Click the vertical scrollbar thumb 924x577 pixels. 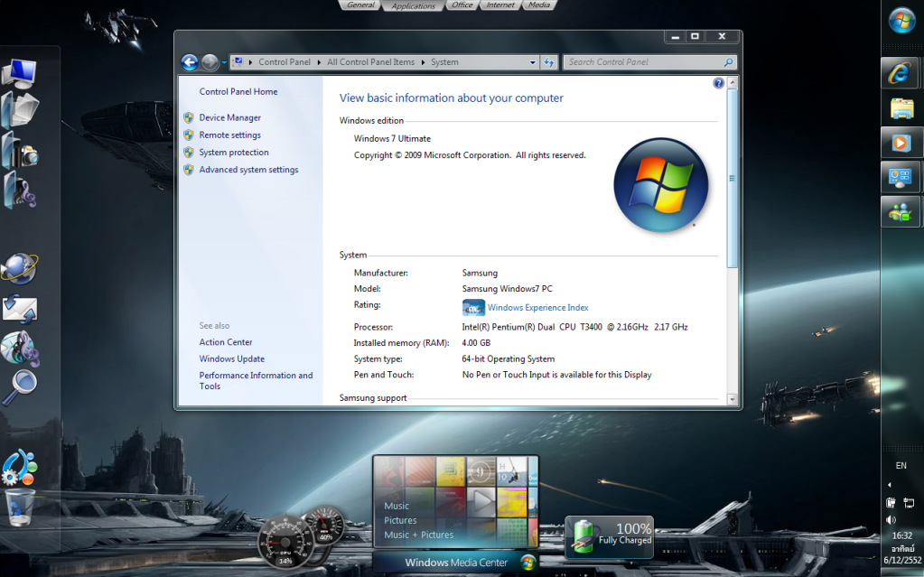(732, 178)
